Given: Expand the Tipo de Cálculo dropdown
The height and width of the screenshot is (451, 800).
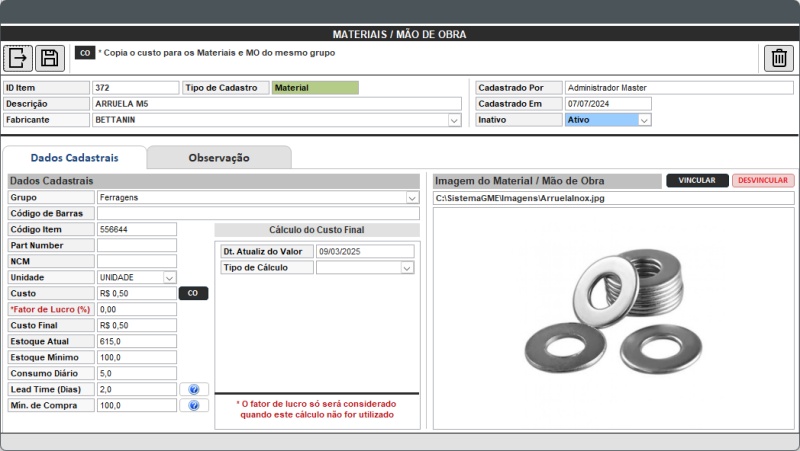Looking at the screenshot, I should point(407,268).
